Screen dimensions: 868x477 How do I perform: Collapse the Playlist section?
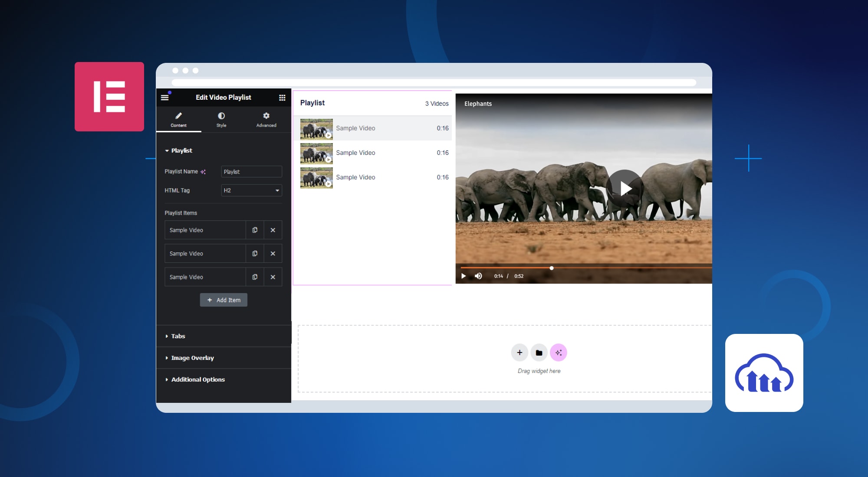click(x=178, y=150)
